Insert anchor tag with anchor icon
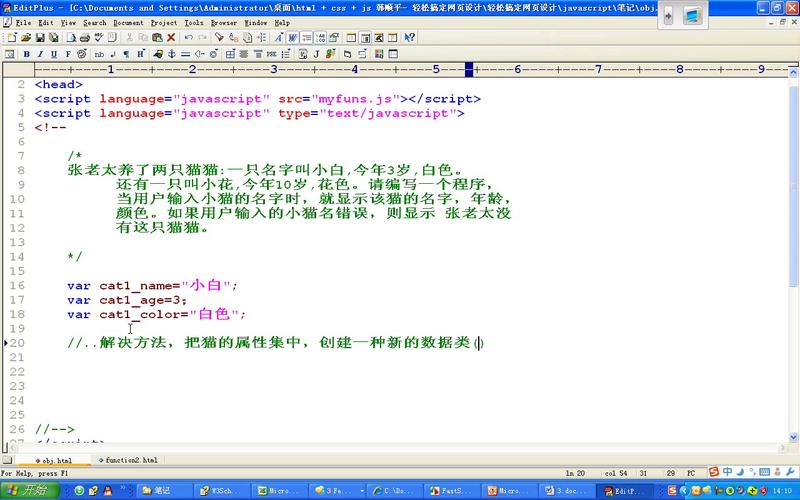 point(172,54)
